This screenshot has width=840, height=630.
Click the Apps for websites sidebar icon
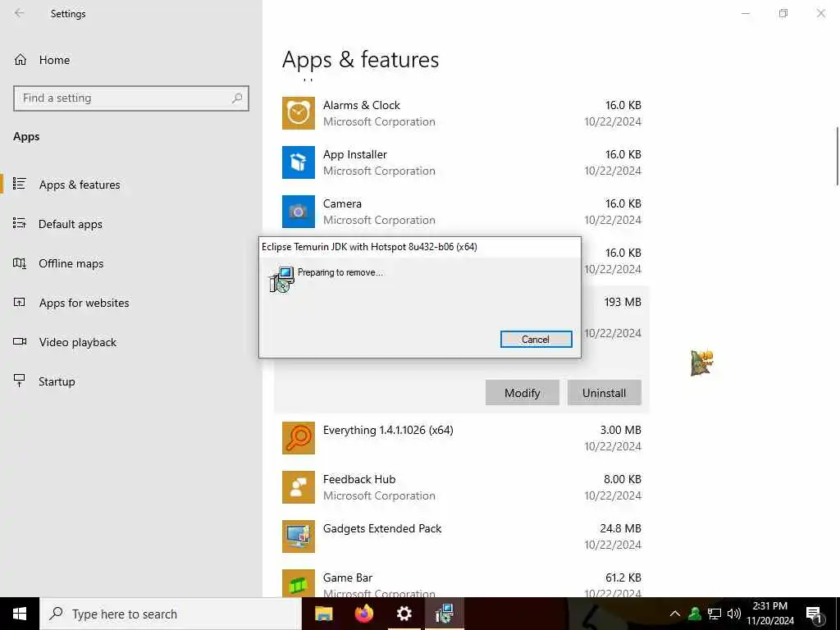(20, 302)
